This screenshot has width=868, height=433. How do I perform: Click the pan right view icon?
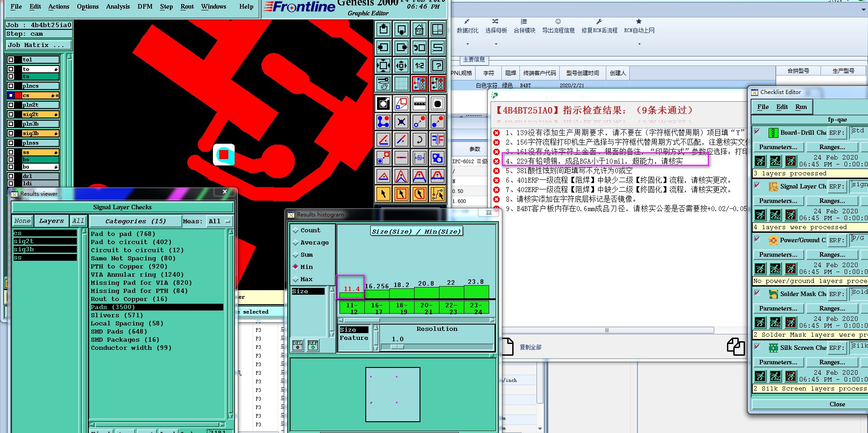tap(401, 47)
